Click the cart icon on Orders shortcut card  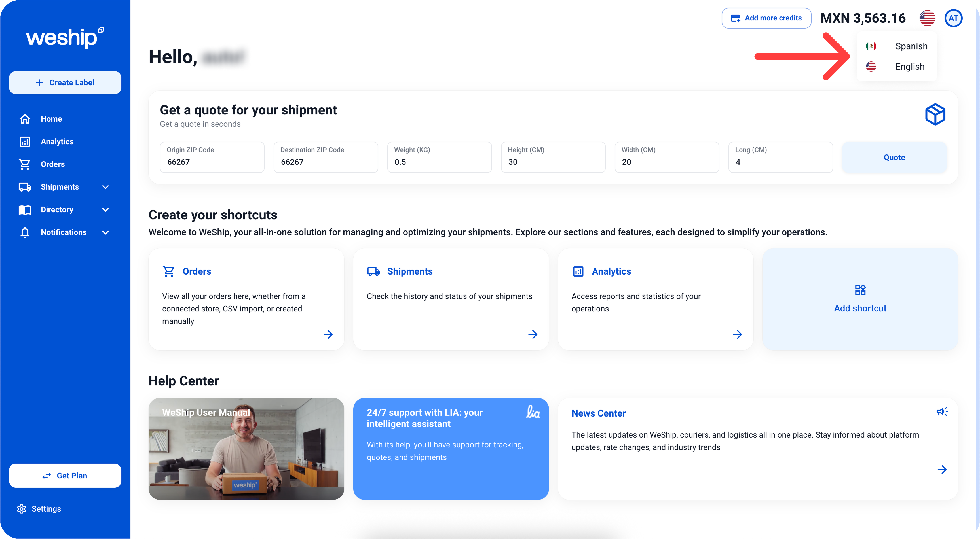click(x=168, y=271)
